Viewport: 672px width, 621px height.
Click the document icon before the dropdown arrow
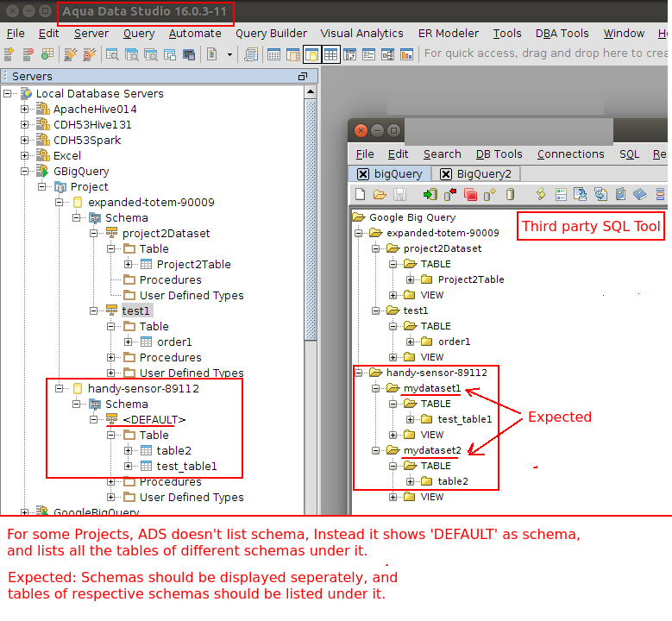(x=211, y=54)
